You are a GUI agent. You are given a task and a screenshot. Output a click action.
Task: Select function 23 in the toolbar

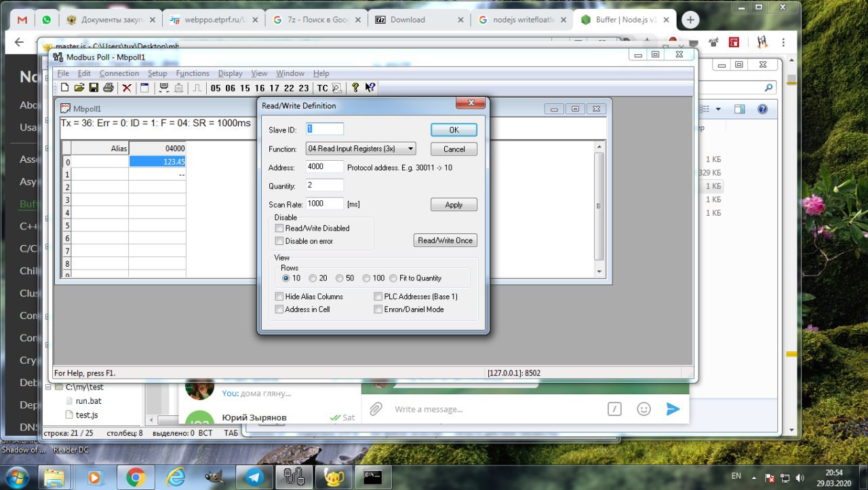303,88
